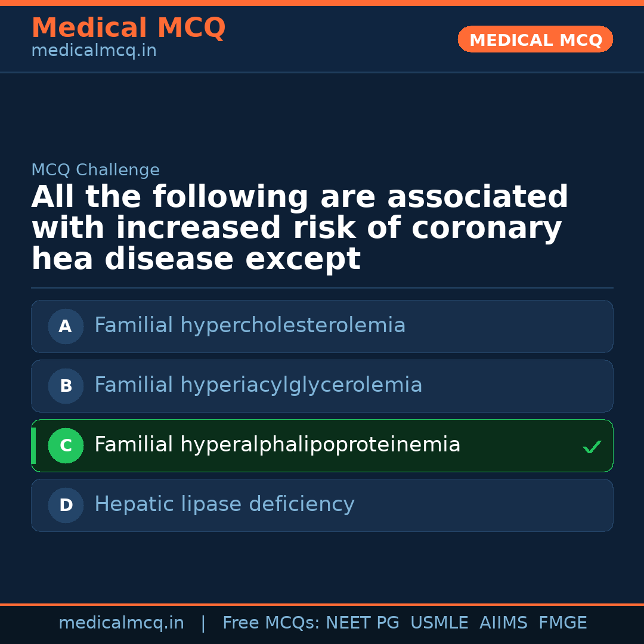
Task: Click FMGE in the footer
Action: 562,623
